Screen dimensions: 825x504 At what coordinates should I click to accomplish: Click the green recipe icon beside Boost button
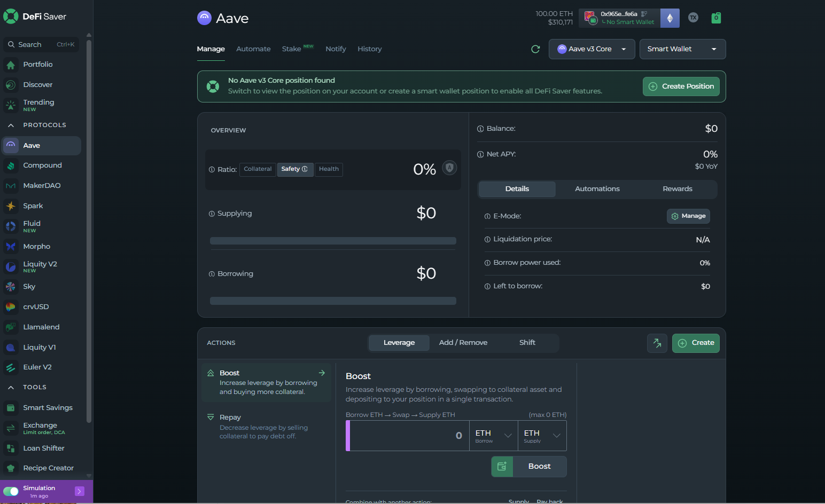click(502, 467)
